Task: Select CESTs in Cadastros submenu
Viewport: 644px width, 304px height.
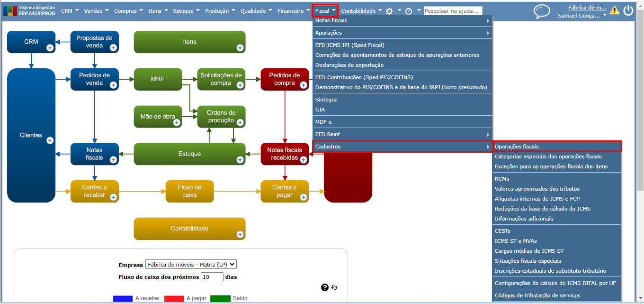Action: point(502,231)
